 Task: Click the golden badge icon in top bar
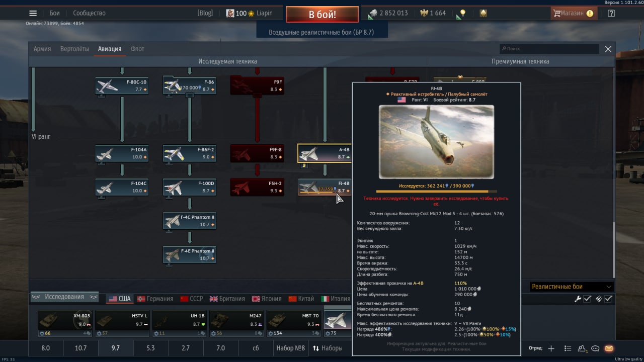(483, 14)
